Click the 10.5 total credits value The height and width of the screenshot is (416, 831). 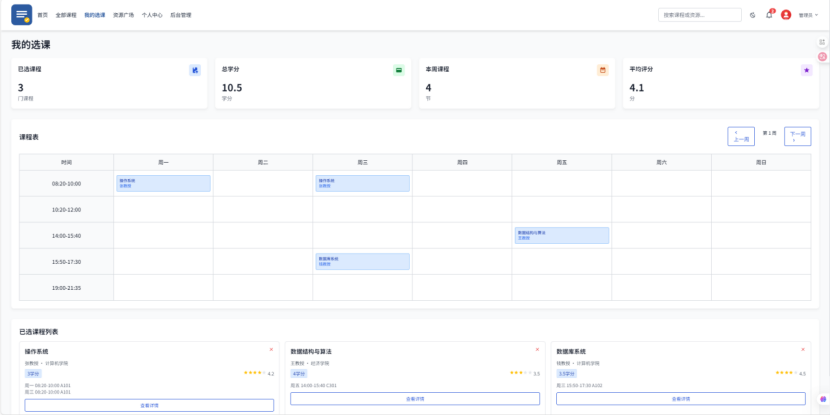(232, 88)
